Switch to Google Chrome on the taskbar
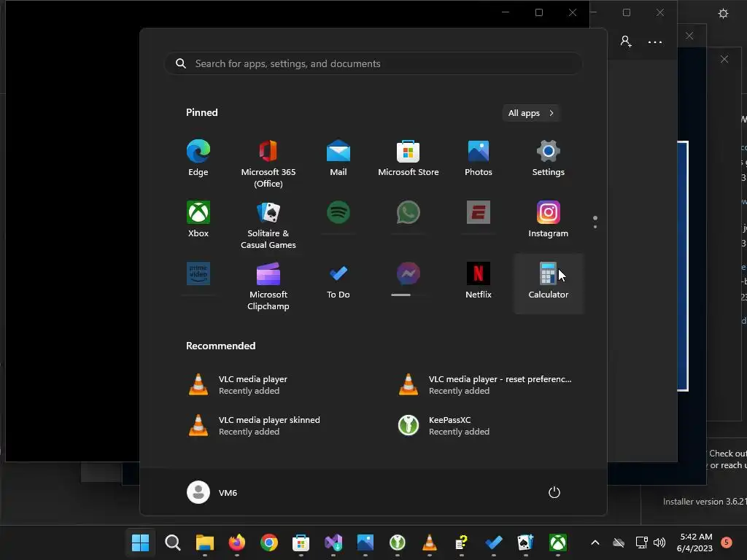 269,542
